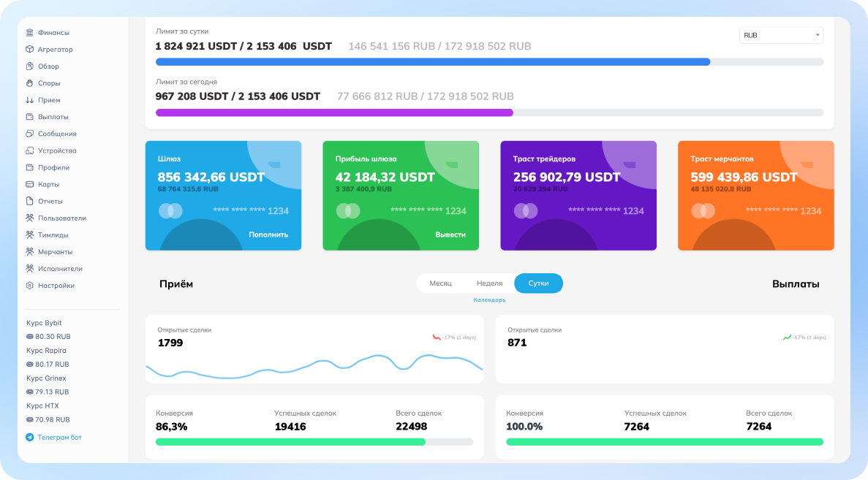The width and height of the screenshot is (868, 480).
Task: Click the Агрегатор cube icon
Action: (30, 49)
